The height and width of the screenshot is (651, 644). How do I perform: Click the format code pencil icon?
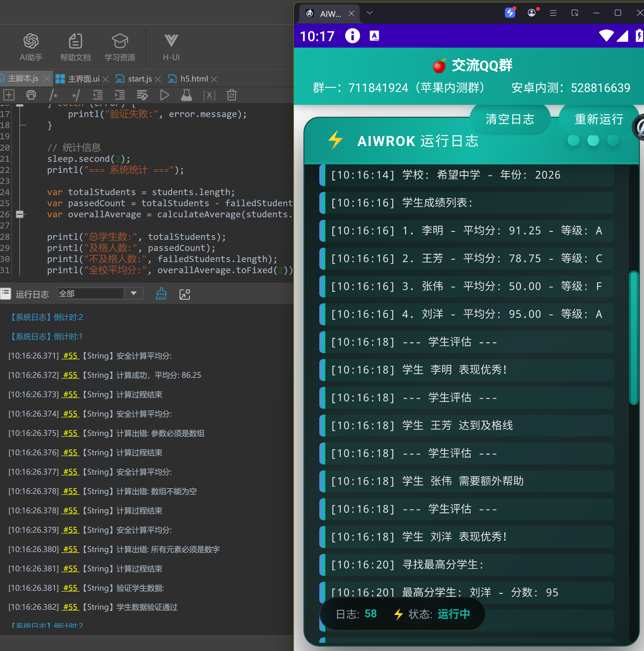tap(142, 95)
